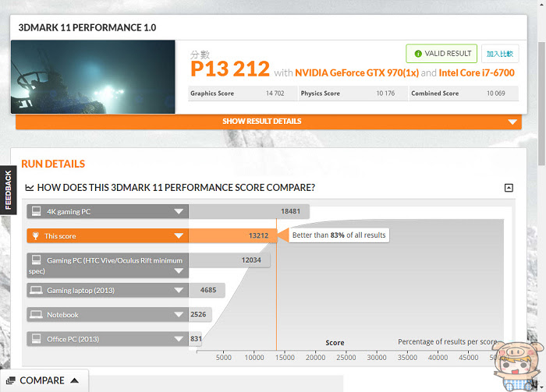Click Intel Core i7-6700 link
This screenshot has height=392, width=546.
click(477, 72)
